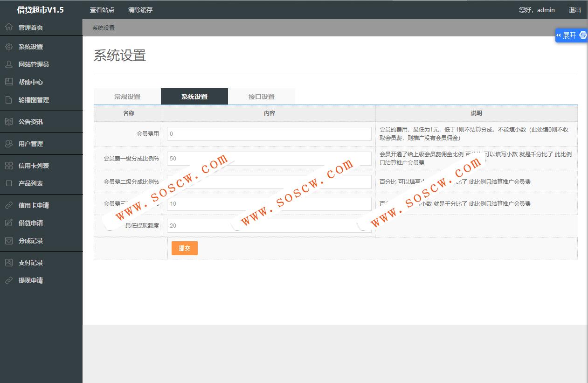Click the inbox icon beside 分成记录
588x383 pixels.
[8, 241]
